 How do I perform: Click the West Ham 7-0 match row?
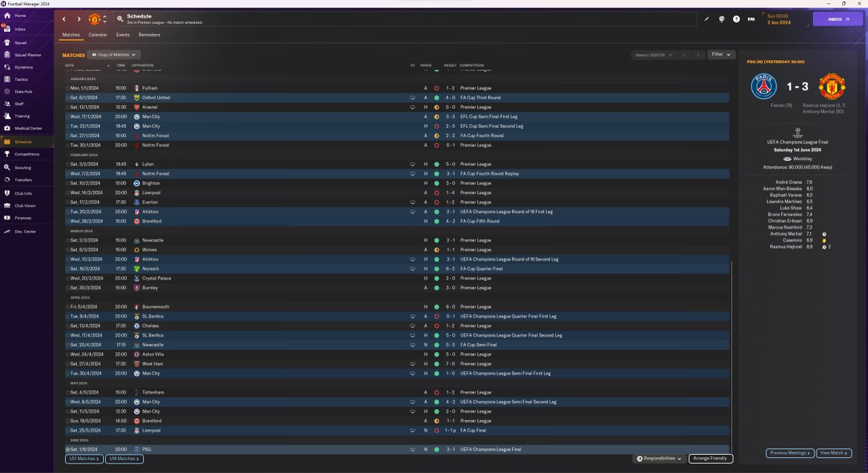(x=397, y=364)
